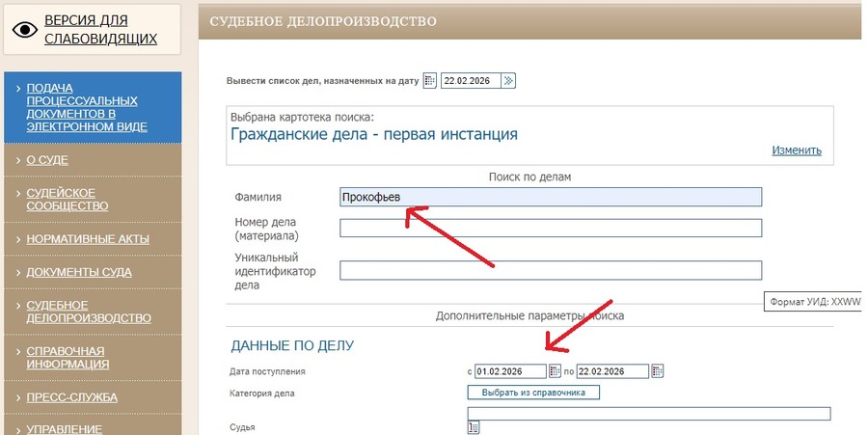Screen dimensions: 868x435
Task: Click the 'Номер дела (материала)' input field
Action: 550,229
